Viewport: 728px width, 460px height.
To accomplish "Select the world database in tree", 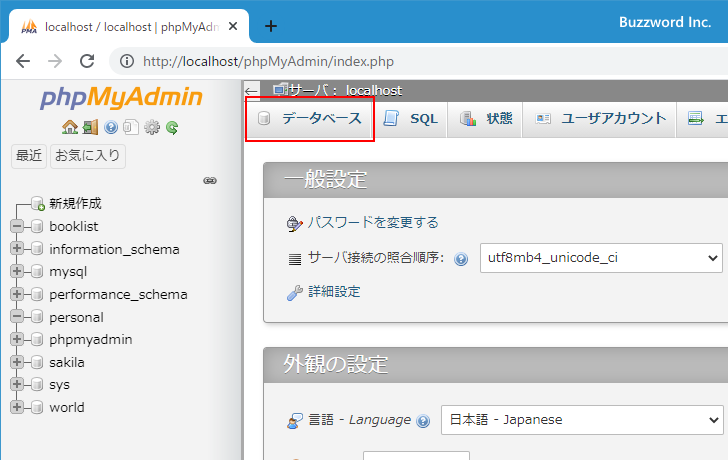I will point(67,407).
